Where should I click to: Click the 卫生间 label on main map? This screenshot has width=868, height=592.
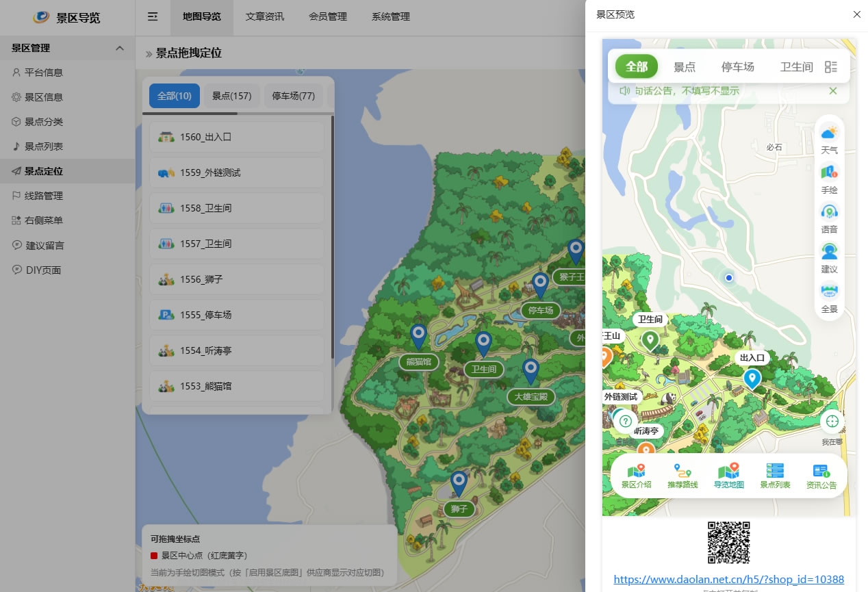[484, 370]
